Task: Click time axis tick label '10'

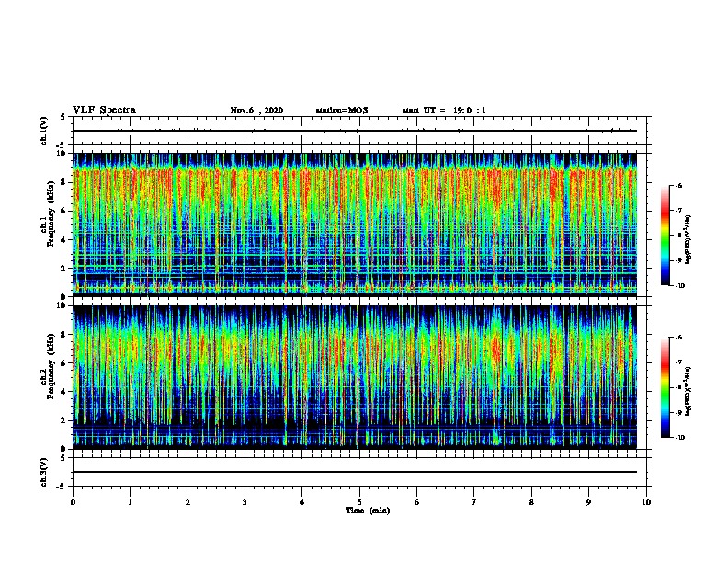Action: tap(646, 501)
